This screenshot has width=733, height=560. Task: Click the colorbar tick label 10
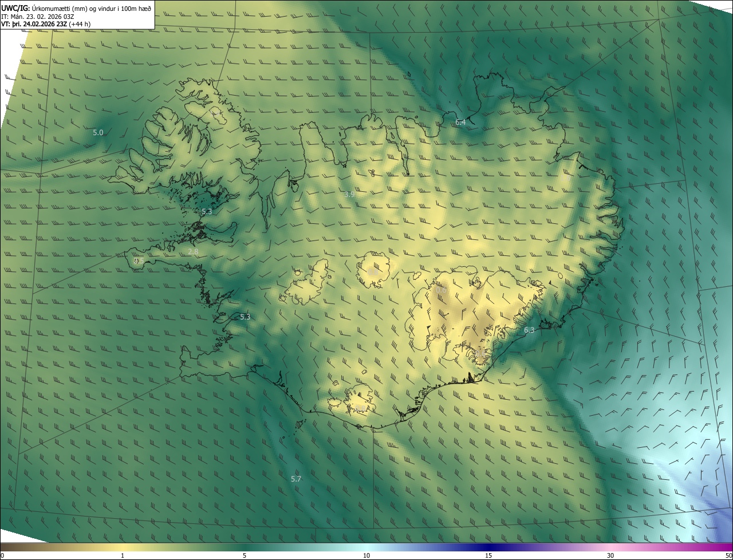pos(366,556)
